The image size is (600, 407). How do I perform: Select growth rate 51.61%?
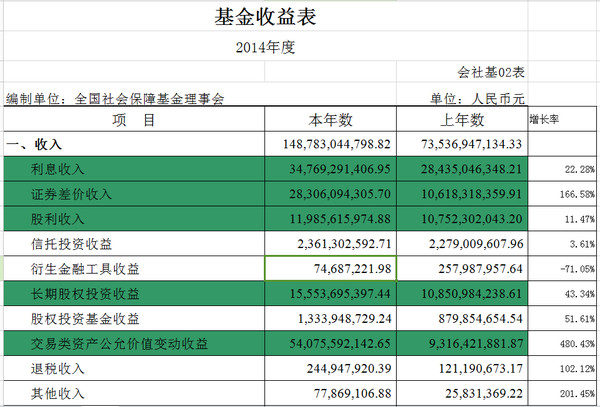pos(562,318)
